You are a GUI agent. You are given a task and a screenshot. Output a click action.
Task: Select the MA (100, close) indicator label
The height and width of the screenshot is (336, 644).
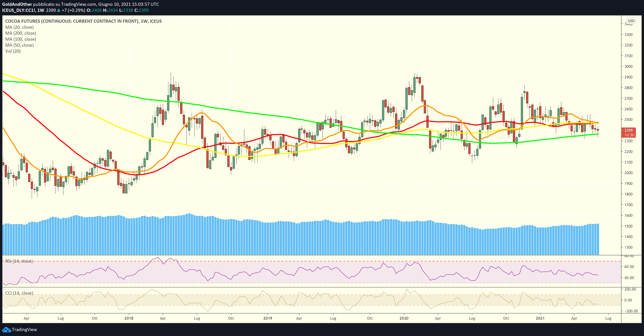21,39
